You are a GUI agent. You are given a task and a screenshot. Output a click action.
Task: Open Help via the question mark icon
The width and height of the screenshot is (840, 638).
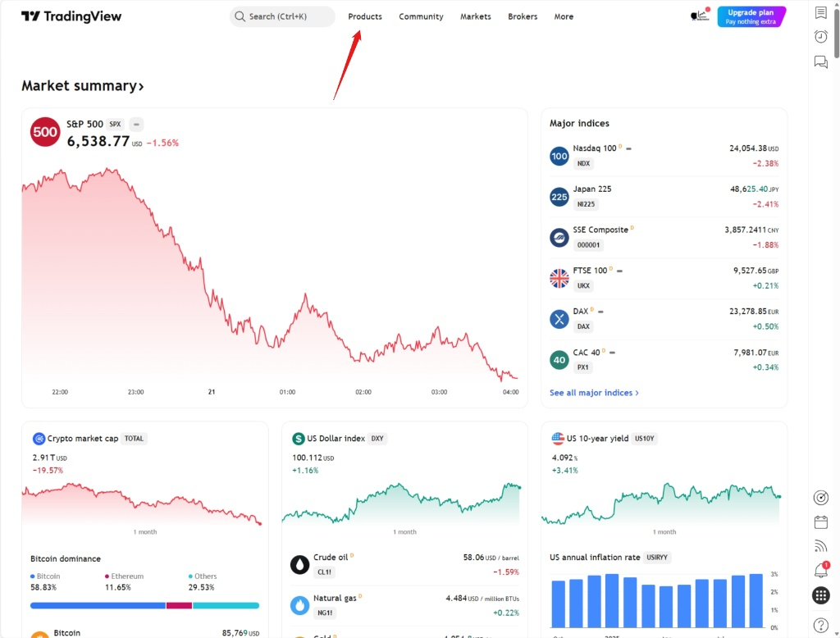(821, 625)
